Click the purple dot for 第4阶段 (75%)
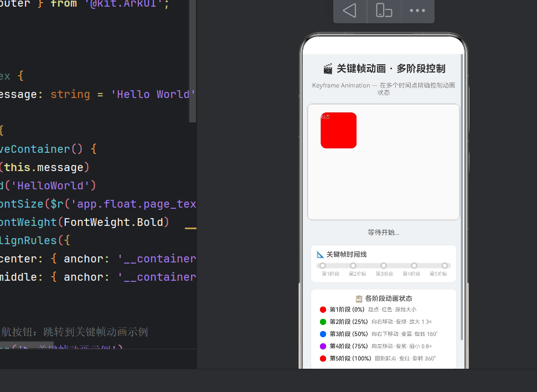This screenshot has width=537, height=392. tap(323, 347)
